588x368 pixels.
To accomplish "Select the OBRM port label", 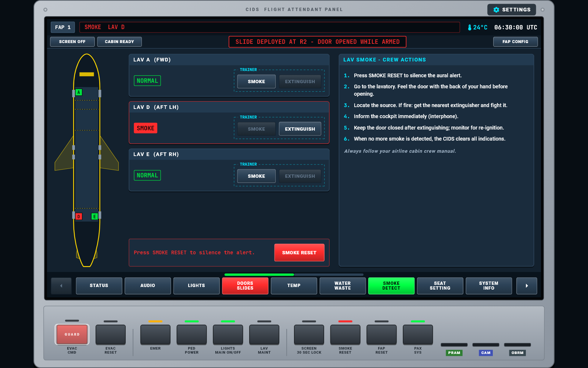I will [517, 353].
